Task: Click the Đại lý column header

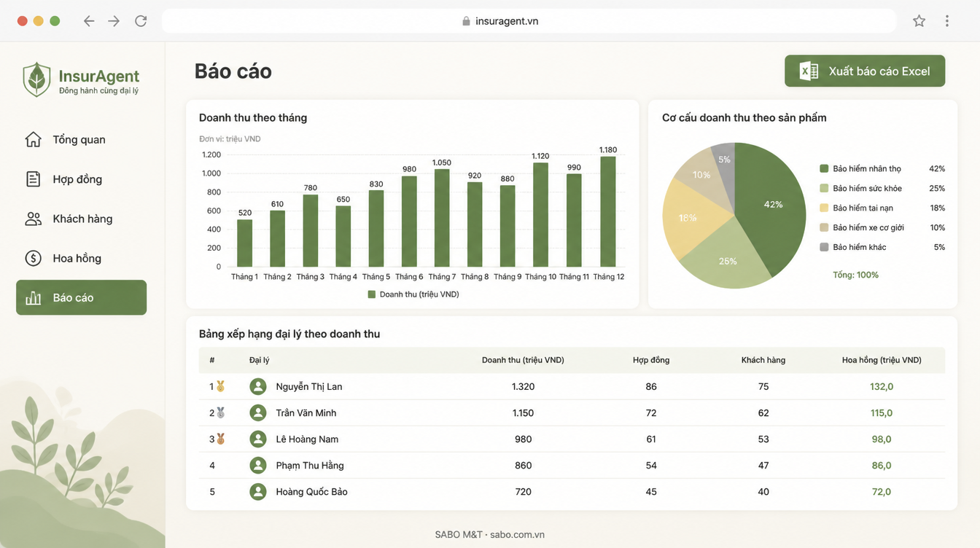Action: (x=260, y=360)
